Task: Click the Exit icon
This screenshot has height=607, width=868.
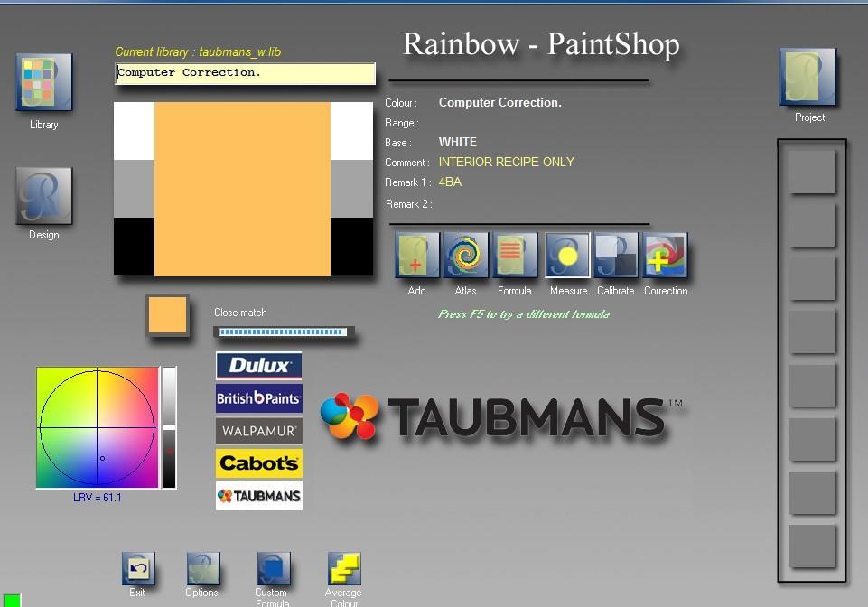Action: 138,568
